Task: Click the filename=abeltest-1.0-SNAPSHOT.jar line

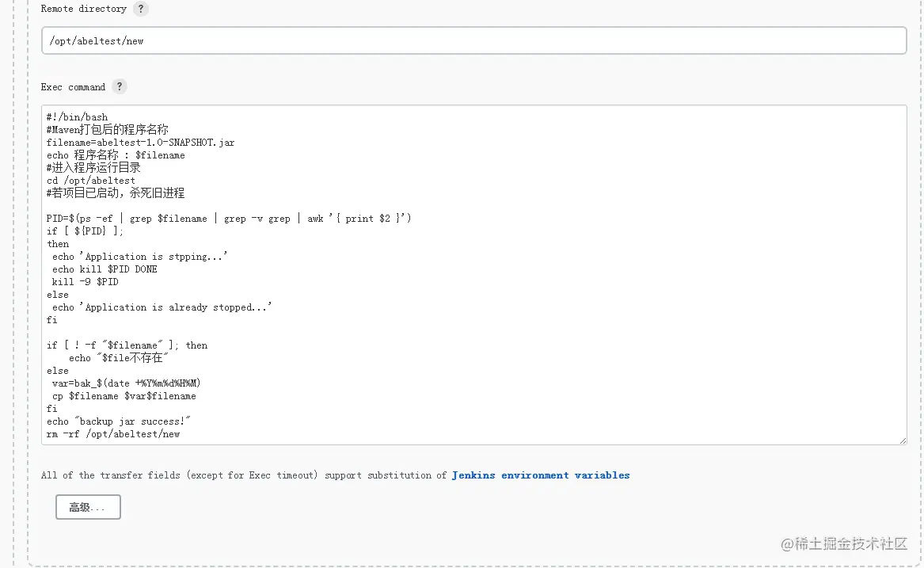Action: click(x=140, y=143)
